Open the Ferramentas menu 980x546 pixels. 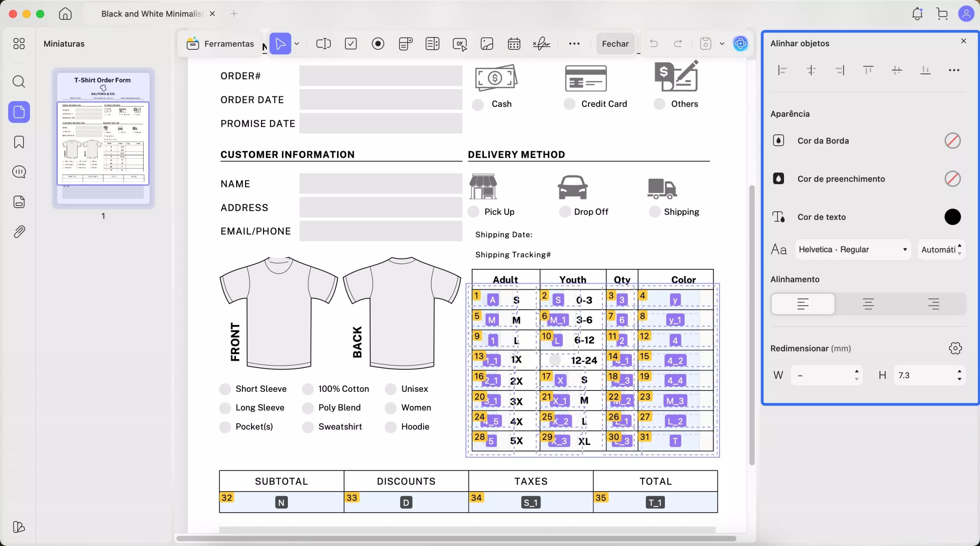(220, 44)
